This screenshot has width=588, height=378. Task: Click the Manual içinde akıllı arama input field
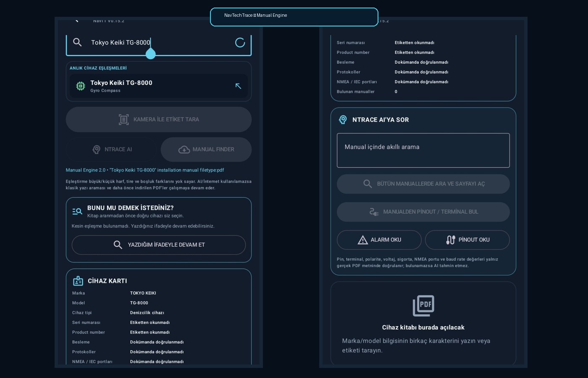point(423,150)
